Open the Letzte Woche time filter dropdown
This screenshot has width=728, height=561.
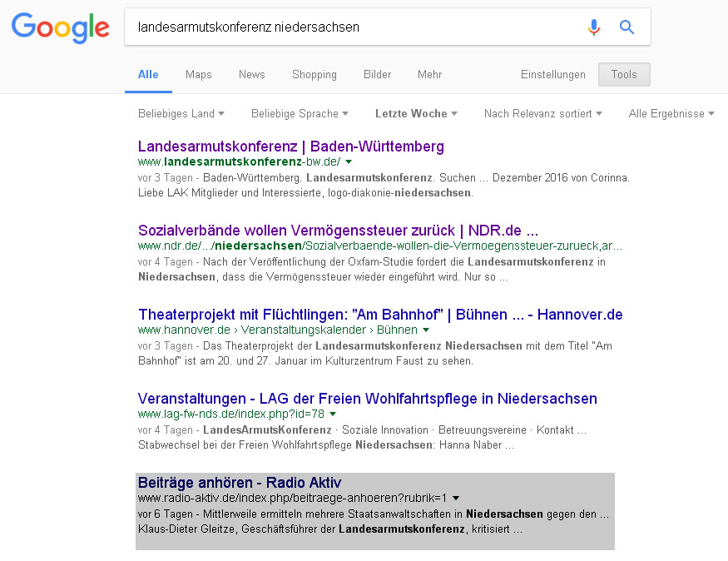click(x=416, y=113)
